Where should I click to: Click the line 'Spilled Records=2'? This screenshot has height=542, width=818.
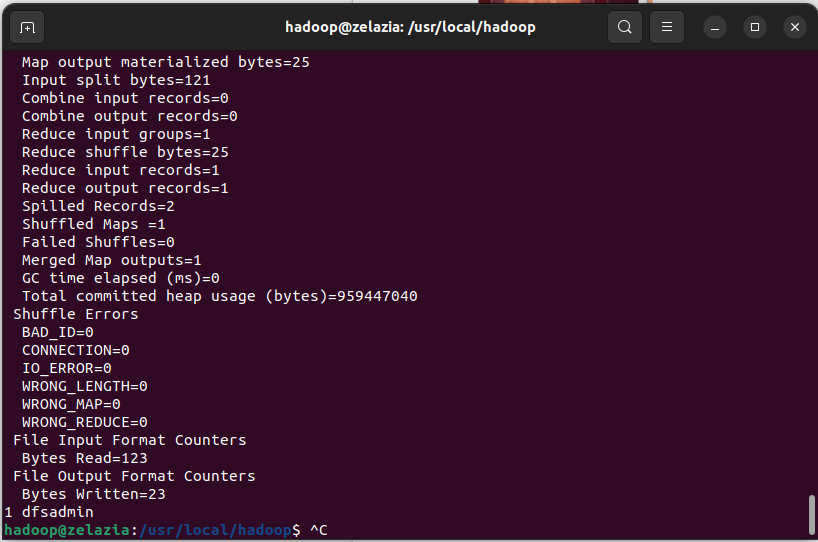click(98, 206)
